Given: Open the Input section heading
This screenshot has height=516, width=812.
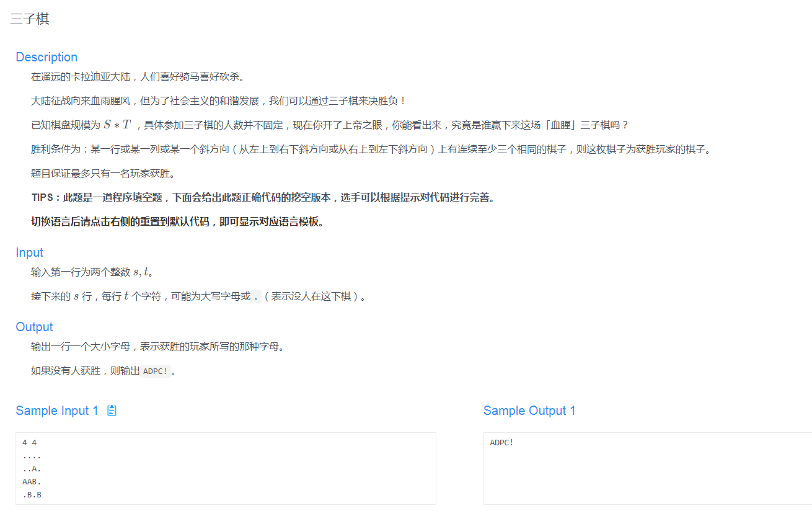Looking at the screenshot, I should 29,252.
